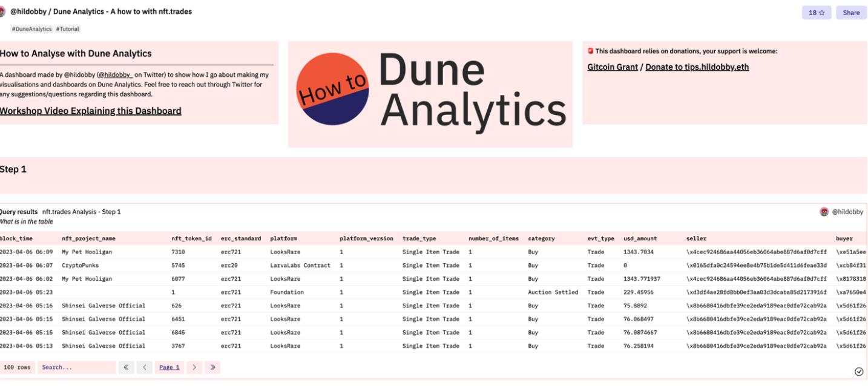Click the @hildobby query author avatar
The width and height of the screenshot is (868, 386).
pos(824,212)
